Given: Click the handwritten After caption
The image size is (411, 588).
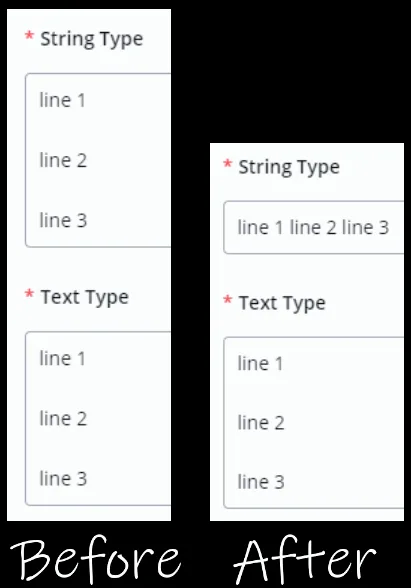Looking at the screenshot, I should pos(305,560).
